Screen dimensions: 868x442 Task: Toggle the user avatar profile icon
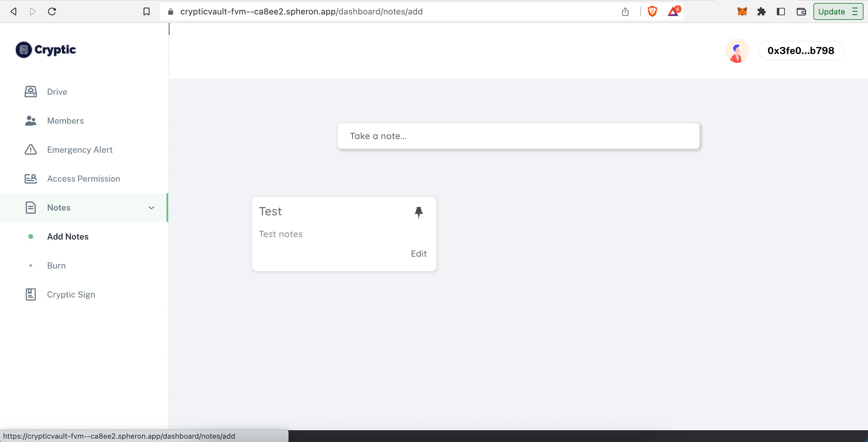736,51
